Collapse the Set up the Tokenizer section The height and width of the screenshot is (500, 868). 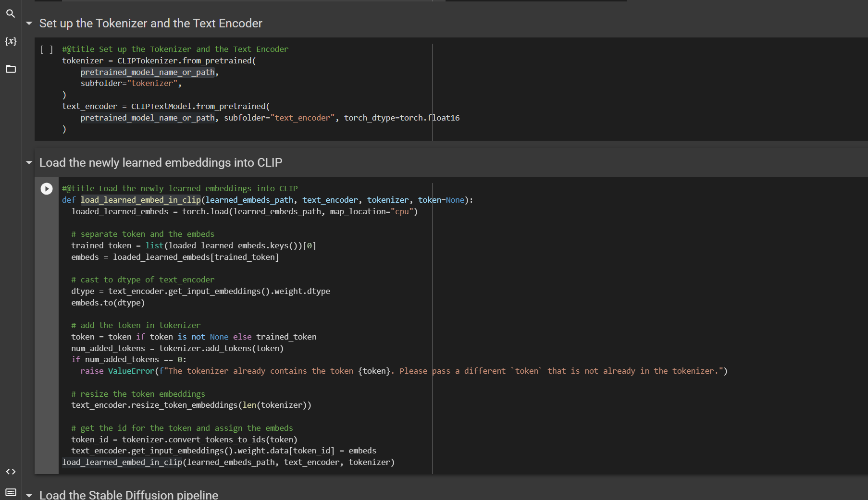pyautogui.click(x=29, y=23)
